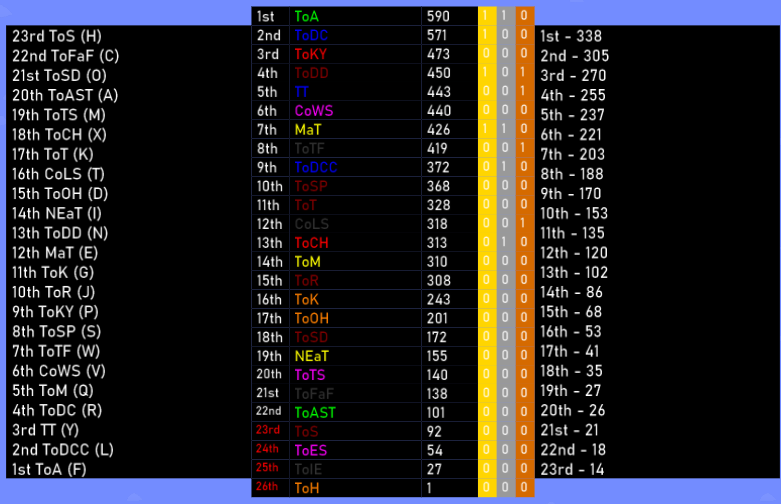Click the 426 score for MaT

[x=438, y=130]
